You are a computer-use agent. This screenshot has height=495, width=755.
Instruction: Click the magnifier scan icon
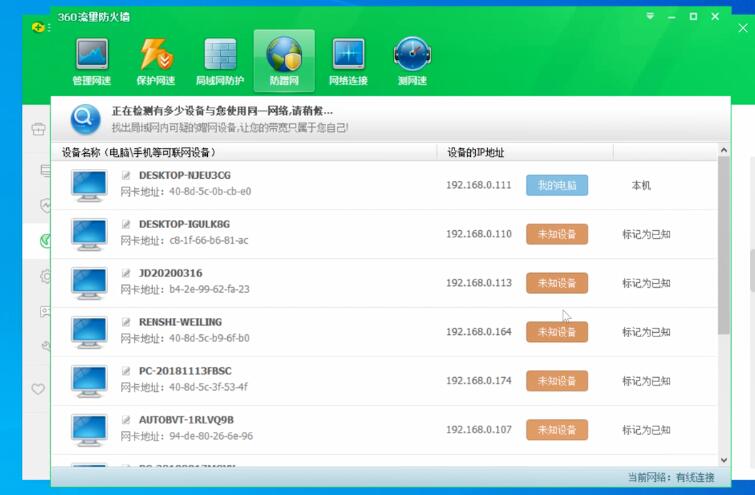tap(85, 119)
